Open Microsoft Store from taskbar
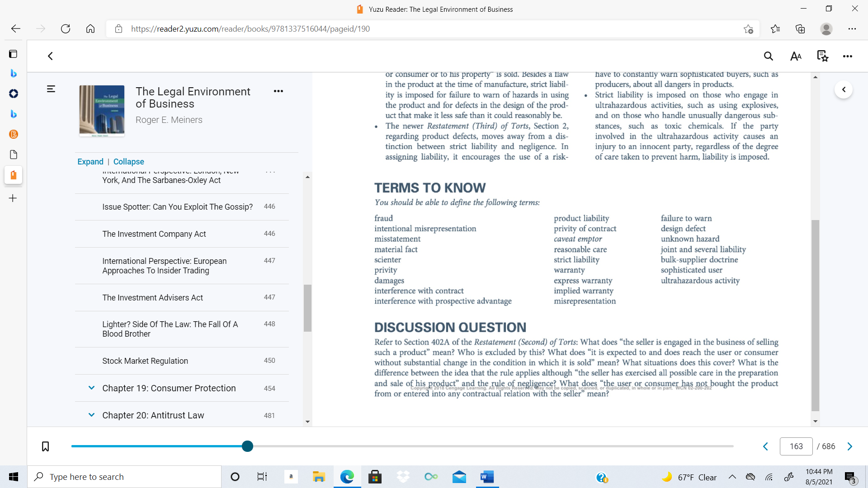This screenshot has height=488, width=868. pos(375,477)
